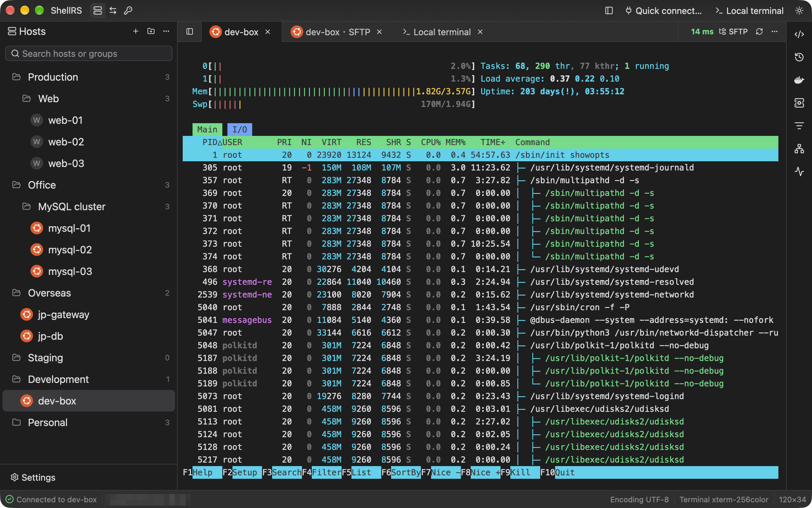
Task: Collapse the Office group
Action: click(x=89, y=185)
